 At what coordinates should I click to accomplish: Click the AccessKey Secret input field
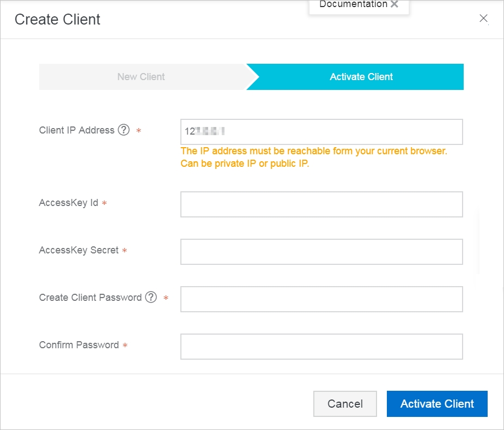pyautogui.click(x=321, y=251)
